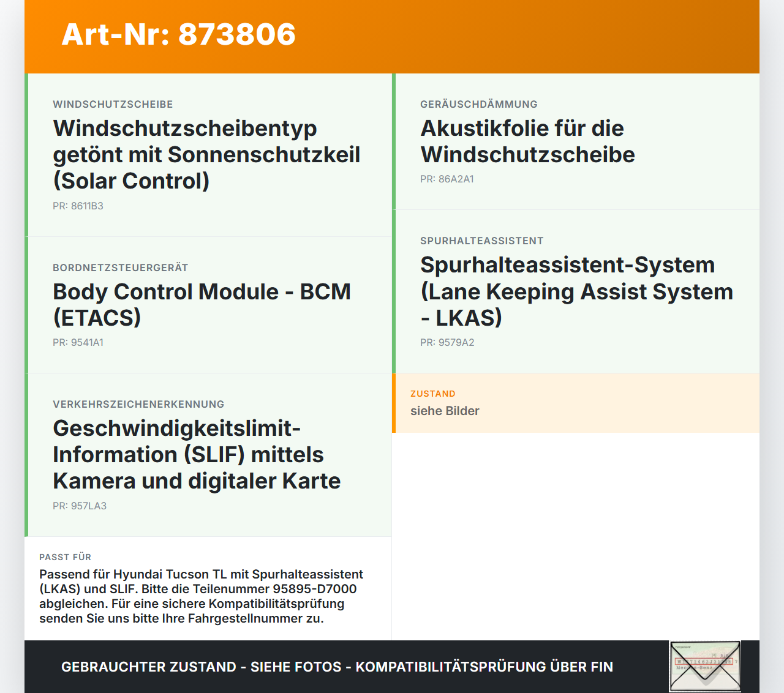Screen dimensions: 784x693
Task: Click the PR: 86A2A1 code
Action: pyautogui.click(x=447, y=179)
